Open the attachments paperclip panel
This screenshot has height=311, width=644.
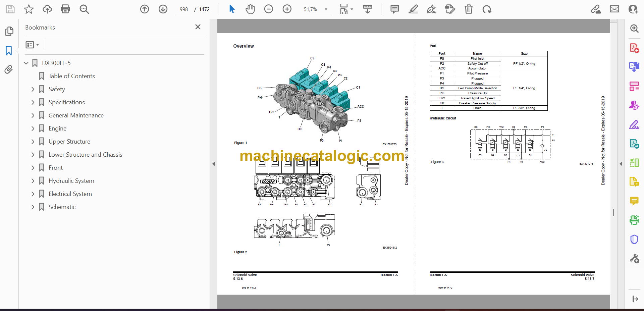[9, 69]
